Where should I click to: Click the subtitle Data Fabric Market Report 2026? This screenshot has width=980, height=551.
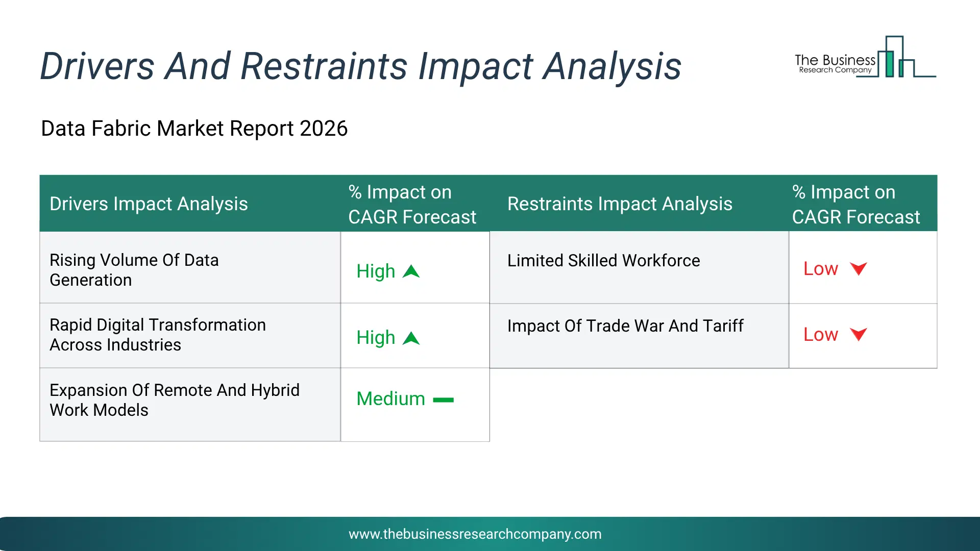pyautogui.click(x=194, y=129)
